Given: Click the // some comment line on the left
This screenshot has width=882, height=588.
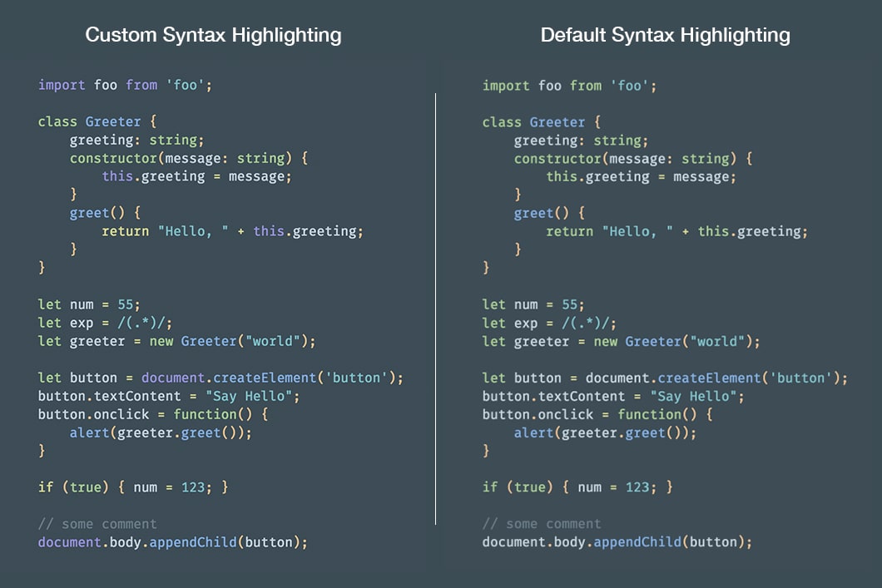Looking at the screenshot, I should (96, 523).
